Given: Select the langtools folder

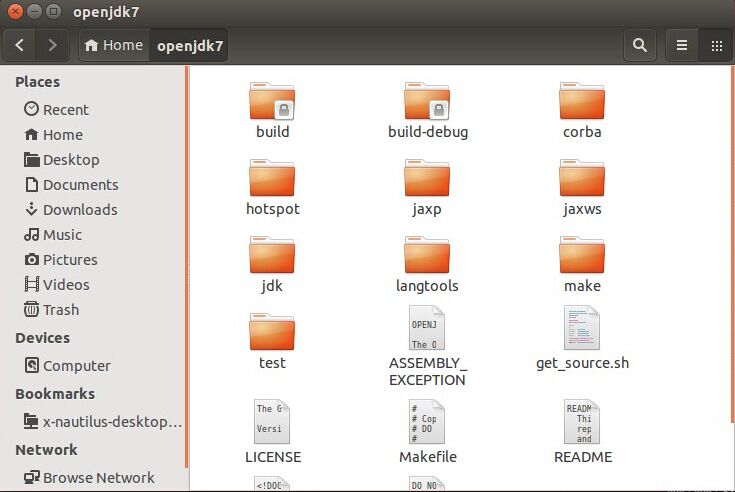Looking at the screenshot, I should [x=427, y=257].
